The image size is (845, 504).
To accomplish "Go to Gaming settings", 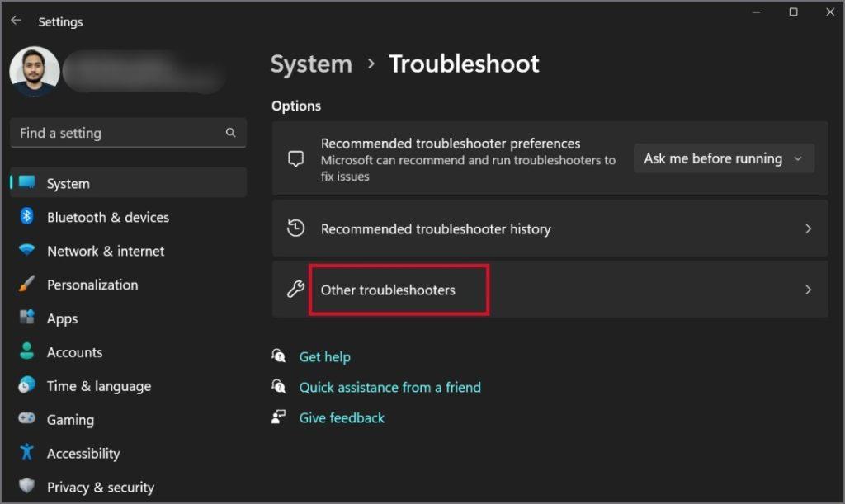I will pos(128,420).
